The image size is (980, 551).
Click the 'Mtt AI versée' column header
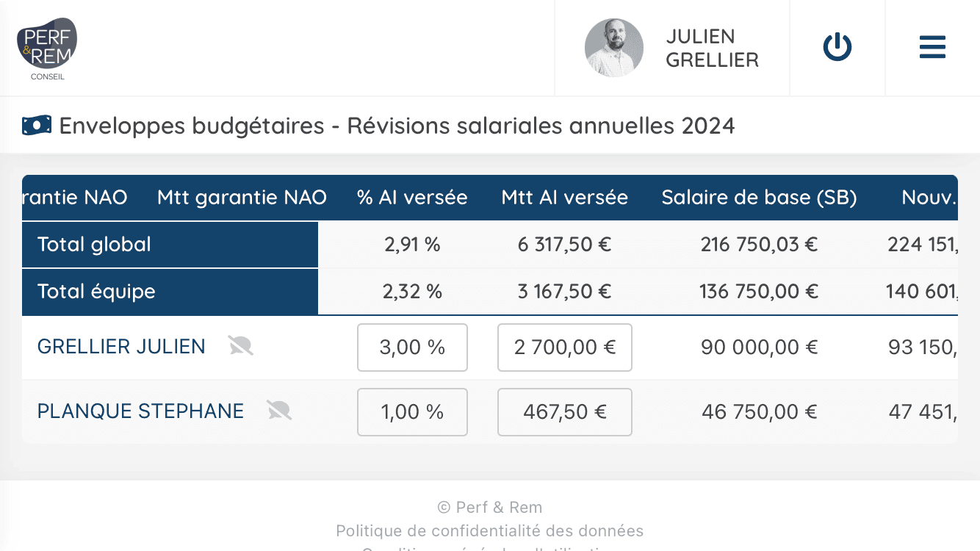pos(564,198)
